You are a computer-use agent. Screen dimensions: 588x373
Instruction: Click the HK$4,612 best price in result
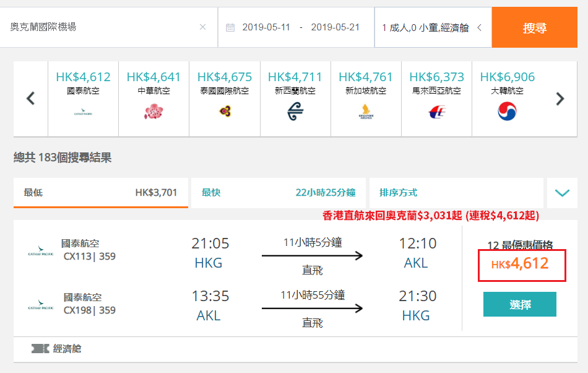(520, 264)
